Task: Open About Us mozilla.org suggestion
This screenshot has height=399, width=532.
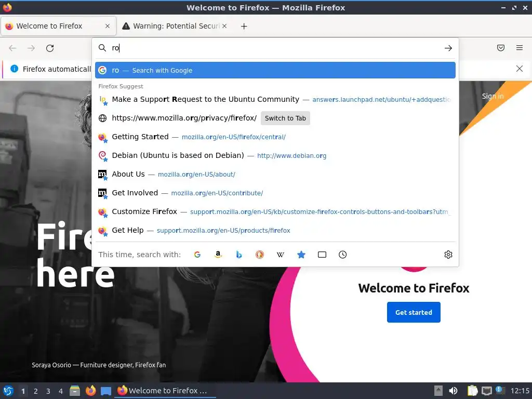Action: (275, 174)
